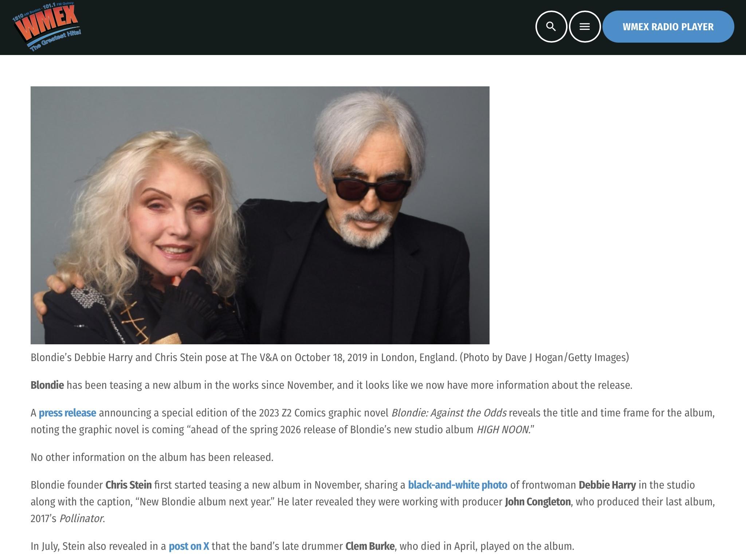The width and height of the screenshot is (746, 560).
Task: Click the bold John Congleton name
Action: click(x=537, y=502)
